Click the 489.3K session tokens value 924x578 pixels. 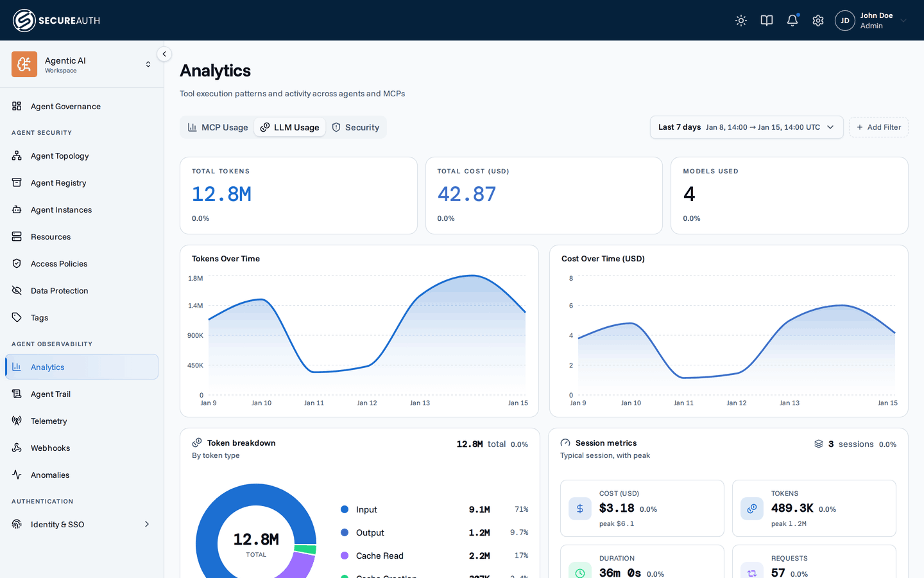pos(792,508)
